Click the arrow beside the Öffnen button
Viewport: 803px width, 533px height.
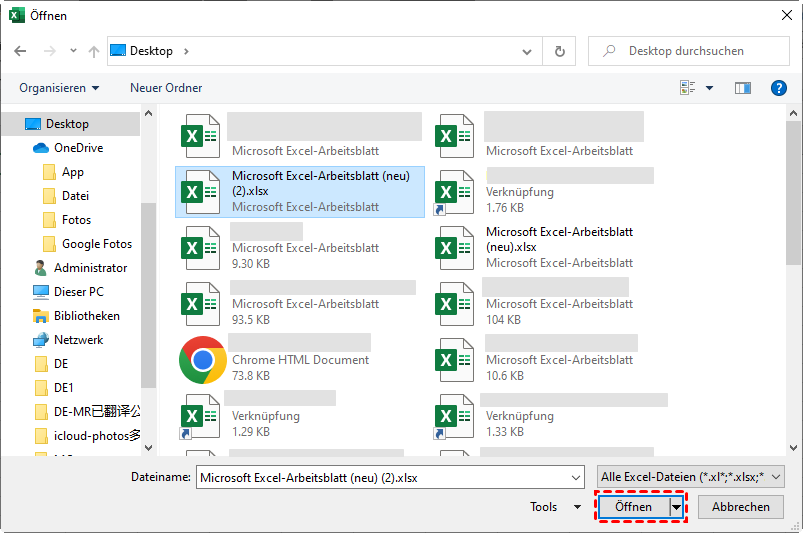677,507
